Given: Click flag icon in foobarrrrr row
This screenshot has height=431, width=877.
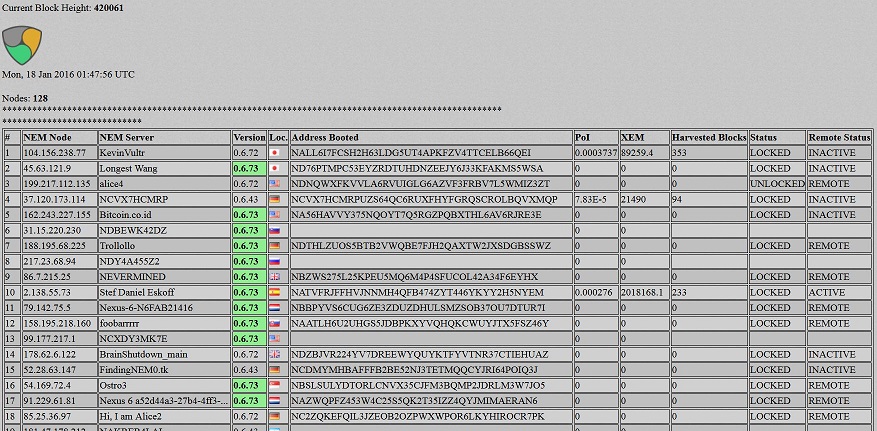Looking at the screenshot, I should (x=274, y=323).
